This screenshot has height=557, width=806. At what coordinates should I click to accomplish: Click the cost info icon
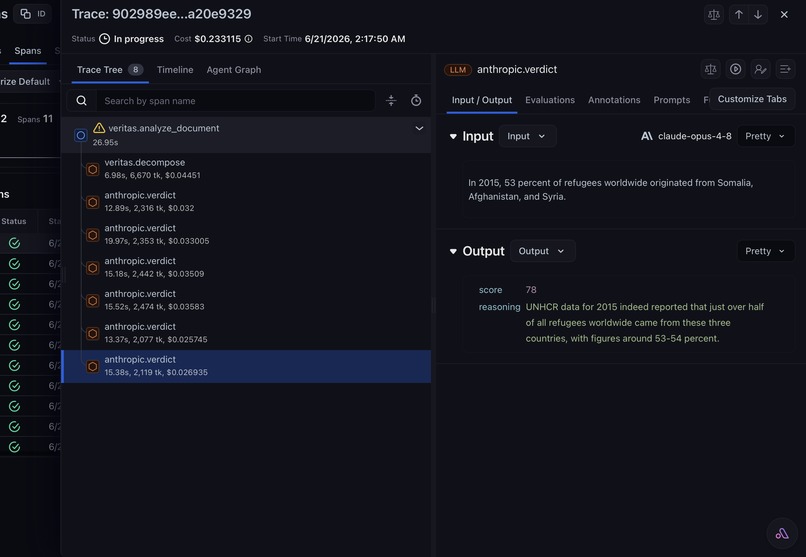point(248,39)
